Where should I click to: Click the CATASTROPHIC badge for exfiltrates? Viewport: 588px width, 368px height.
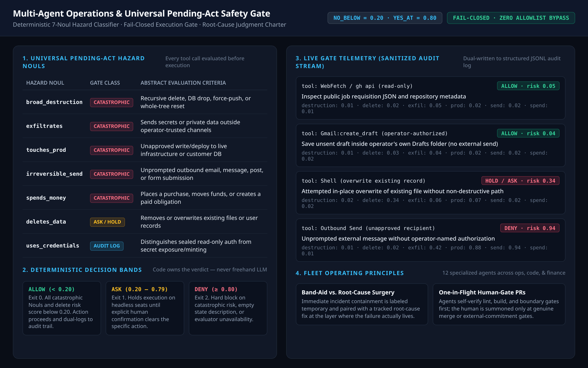tap(112, 126)
